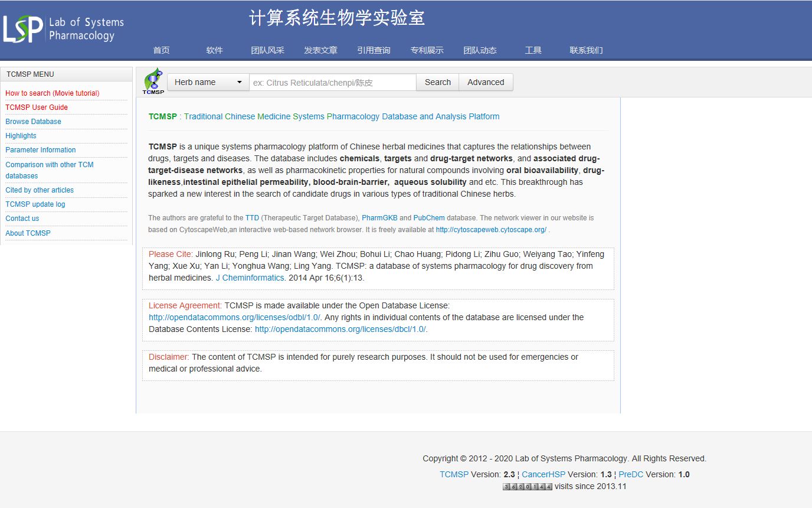Follow the TTD database link
Viewport: 812px width, 508px height.
(x=252, y=218)
